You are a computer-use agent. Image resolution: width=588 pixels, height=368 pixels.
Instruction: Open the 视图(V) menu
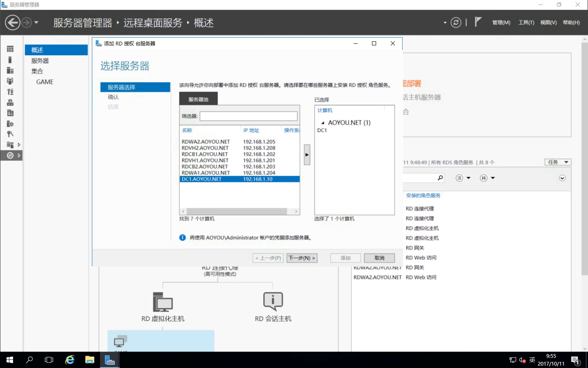point(548,23)
